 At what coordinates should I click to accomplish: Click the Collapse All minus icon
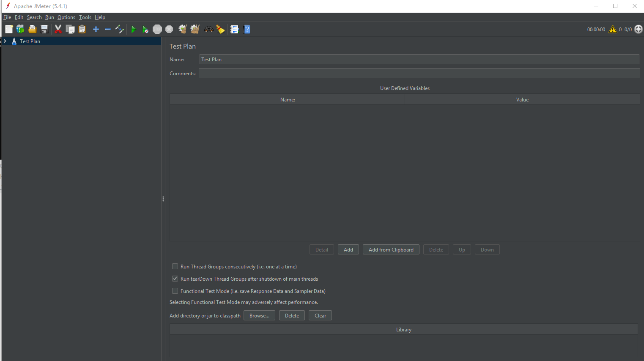point(107,29)
